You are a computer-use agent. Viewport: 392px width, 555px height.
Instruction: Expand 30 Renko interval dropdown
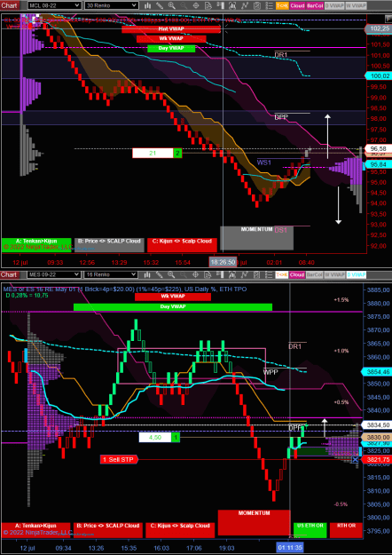(111, 5)
